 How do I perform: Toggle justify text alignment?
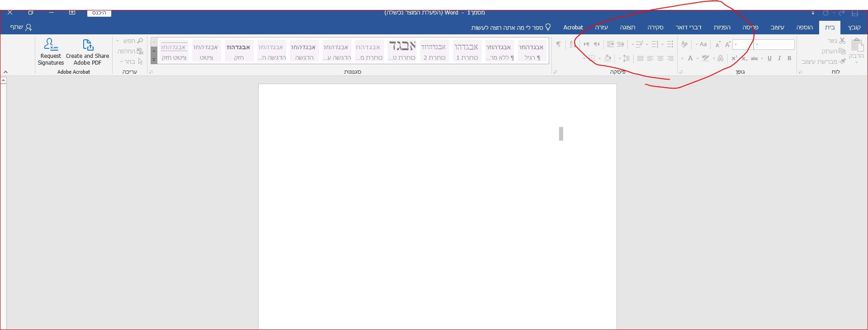(640, 58)
